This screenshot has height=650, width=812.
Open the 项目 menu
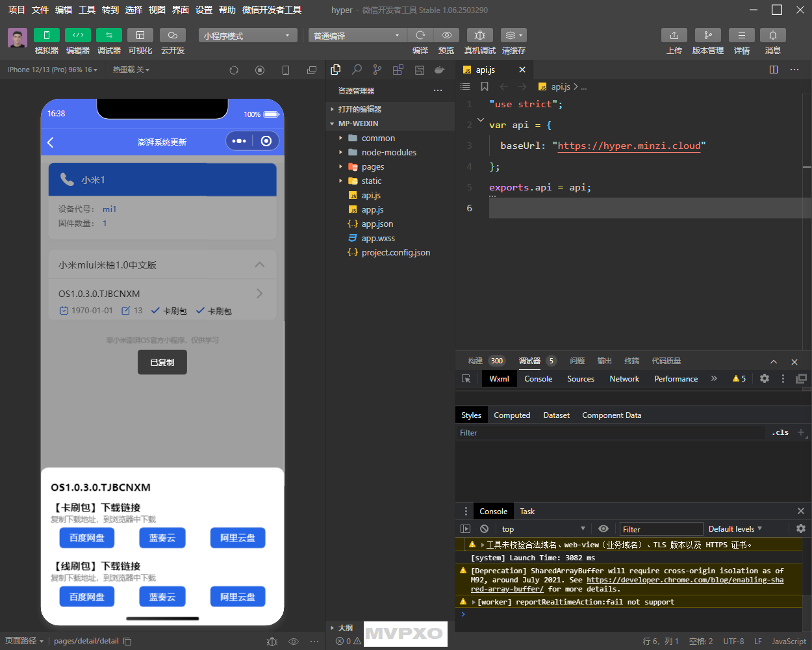[16, 10]
